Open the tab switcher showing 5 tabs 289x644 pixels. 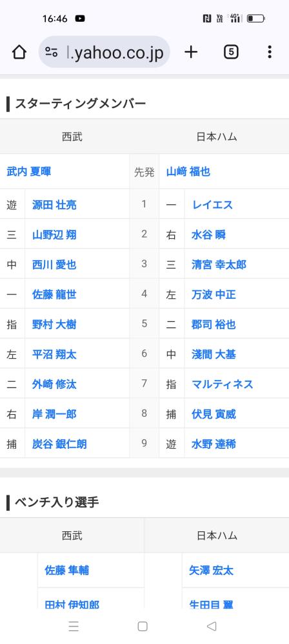pyautogui.click(x=232, y=52)
